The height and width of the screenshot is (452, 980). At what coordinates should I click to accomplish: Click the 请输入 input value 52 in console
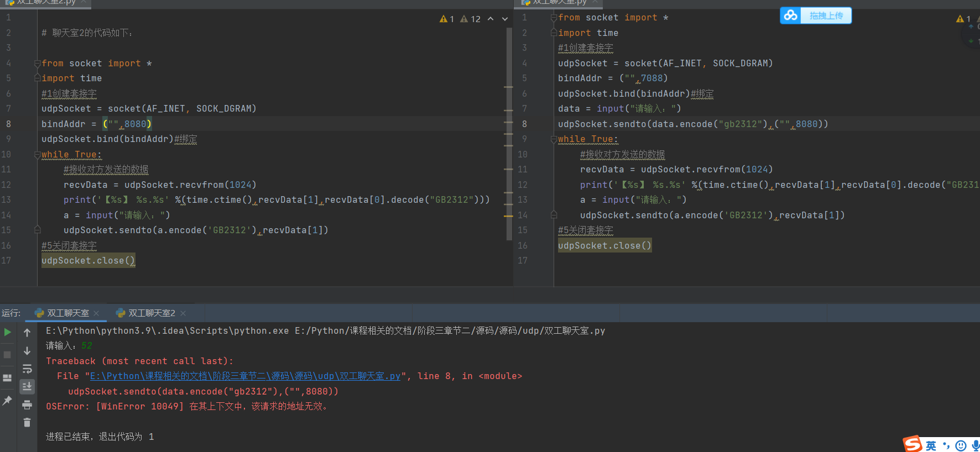(x=87, y=346)
